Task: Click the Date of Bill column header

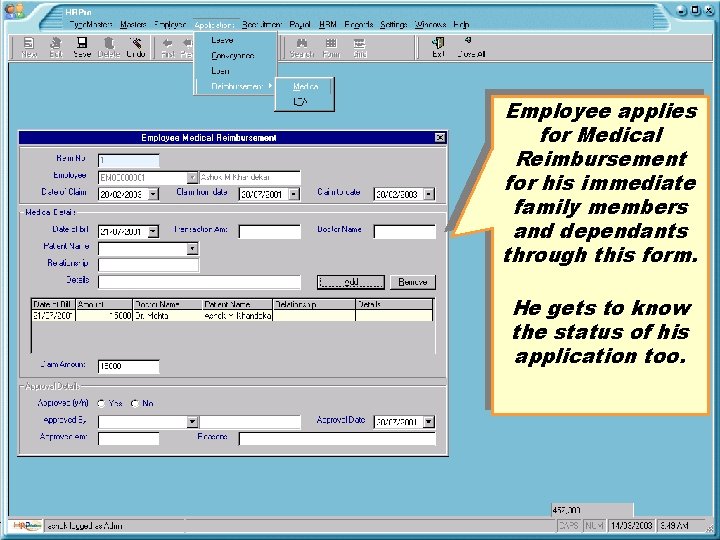Action: pyautogui.click(x=54, y=304)
